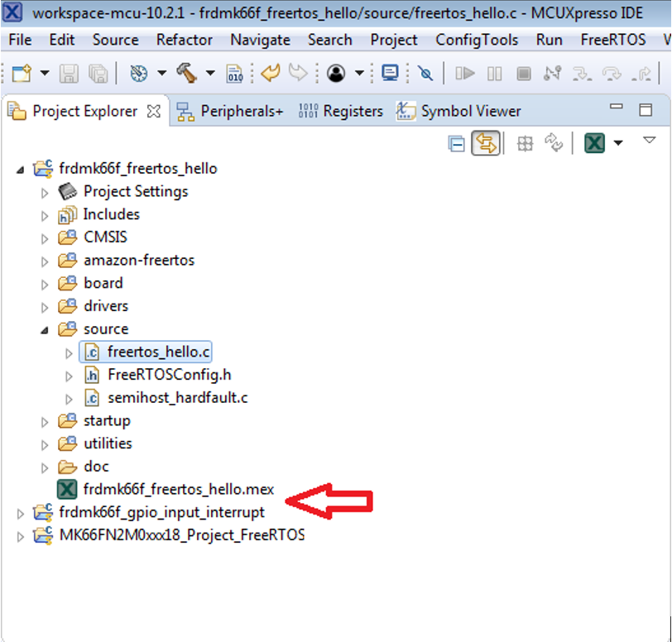Switch to the Peripherals+ tab
The height and width of the screenshot is (642, 672).
[x=230, y=112]
